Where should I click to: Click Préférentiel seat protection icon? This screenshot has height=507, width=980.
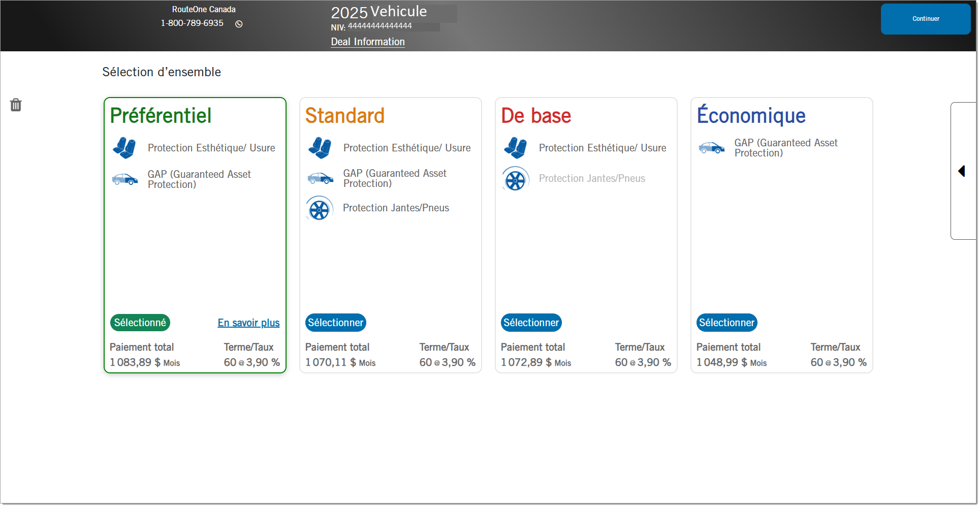tap(124, 148)
